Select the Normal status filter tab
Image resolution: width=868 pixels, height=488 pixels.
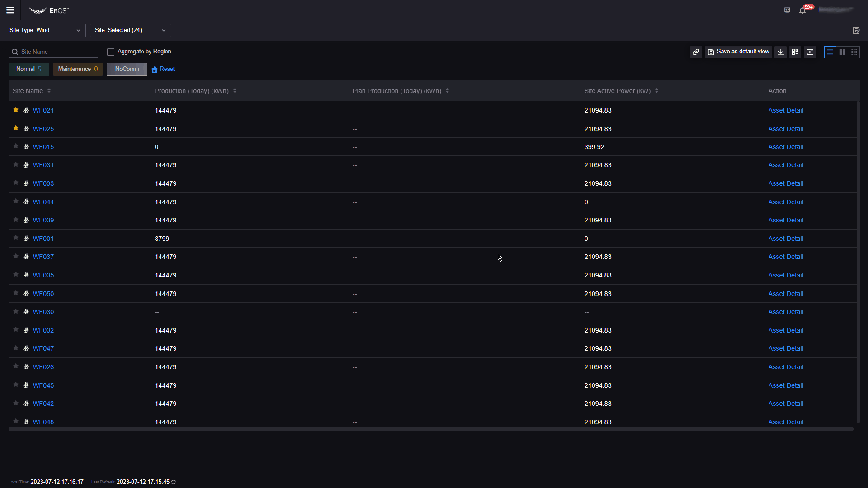pos(28,69)
